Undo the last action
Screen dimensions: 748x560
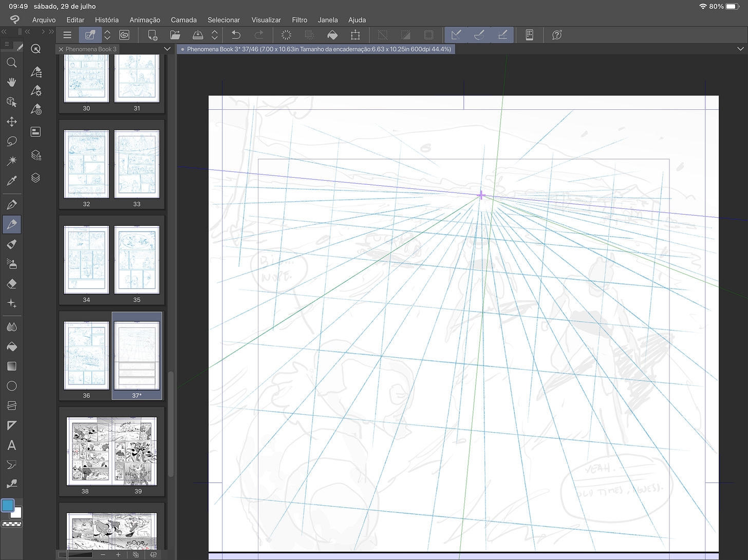236,35
